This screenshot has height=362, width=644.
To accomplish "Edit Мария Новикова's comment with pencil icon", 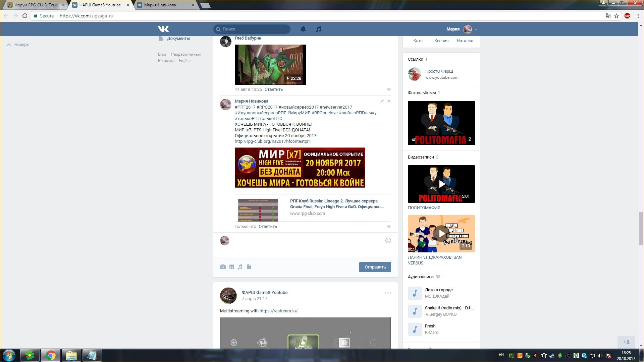I will 382,101.
